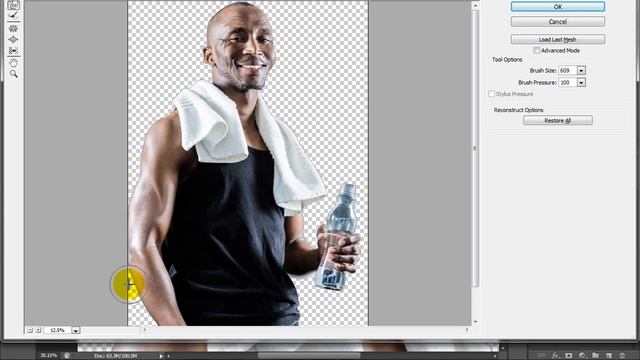Click the New Adjustment Layer icon

[582, 356]
